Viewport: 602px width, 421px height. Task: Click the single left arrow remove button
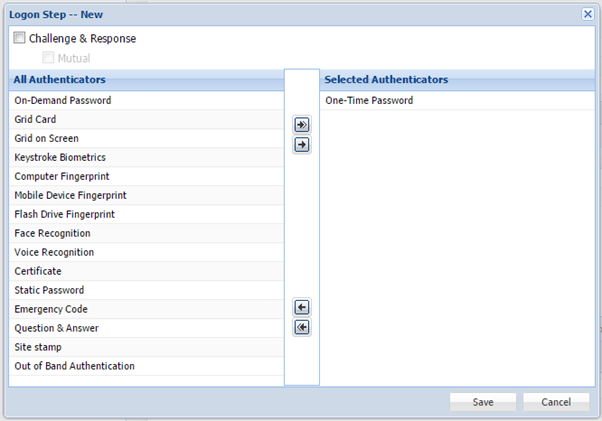point(302,307)
